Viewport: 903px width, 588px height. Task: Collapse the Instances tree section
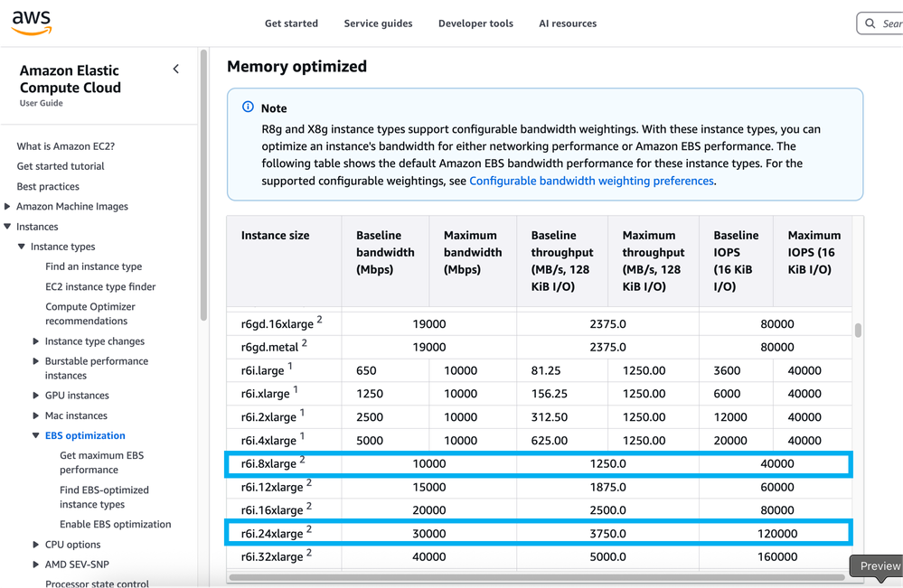[x=8, y=227]
